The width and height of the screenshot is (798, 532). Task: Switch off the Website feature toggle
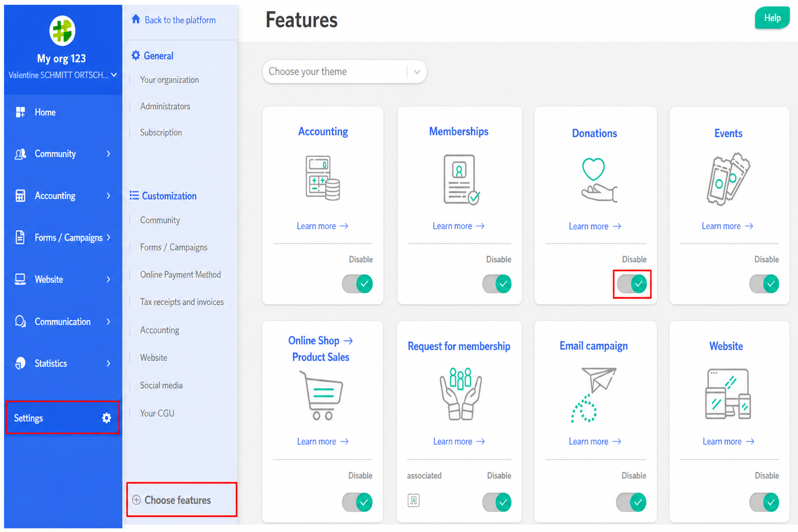(764, 502)
